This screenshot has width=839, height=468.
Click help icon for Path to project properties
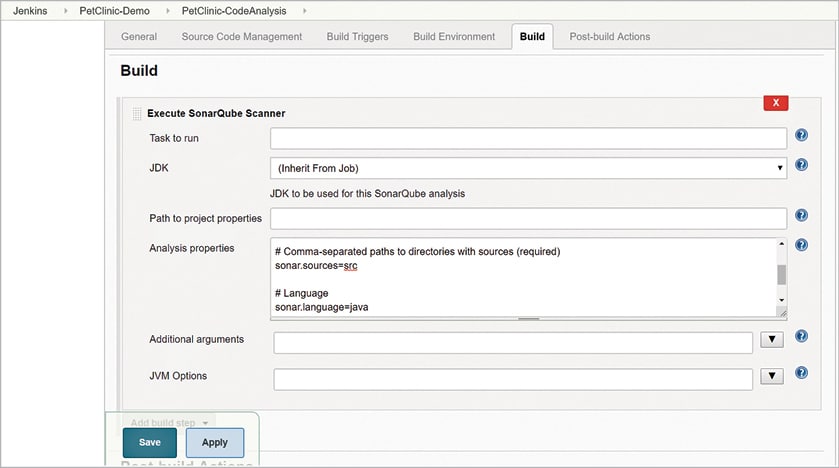[x=801, y=215]
